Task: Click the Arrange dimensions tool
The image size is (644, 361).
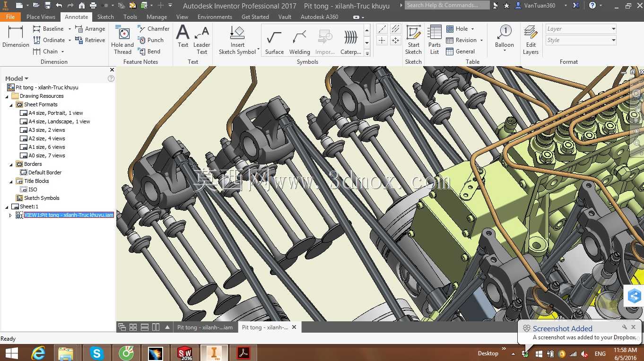Action: click(90, 29)
